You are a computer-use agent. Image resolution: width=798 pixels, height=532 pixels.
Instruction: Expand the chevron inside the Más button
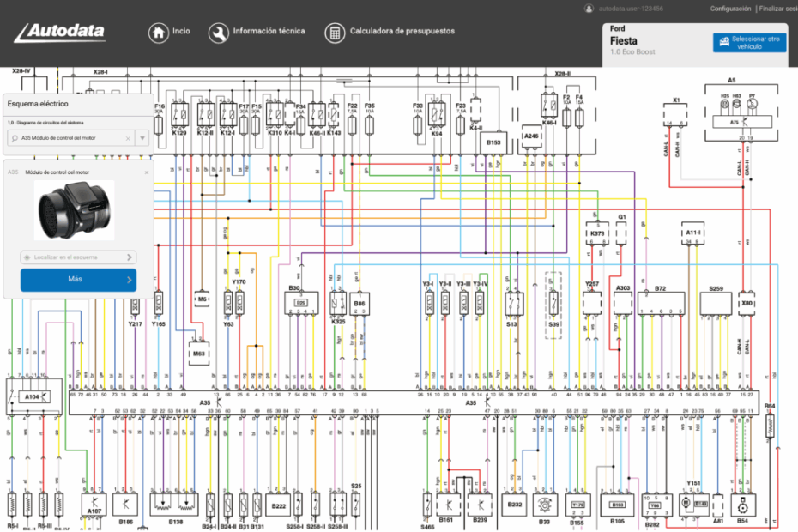130,279
